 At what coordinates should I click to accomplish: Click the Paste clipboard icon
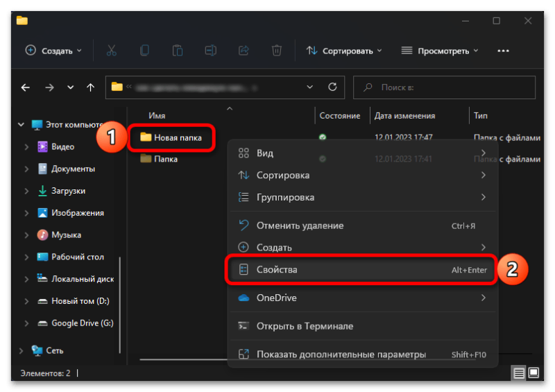(x=178, y=51)
